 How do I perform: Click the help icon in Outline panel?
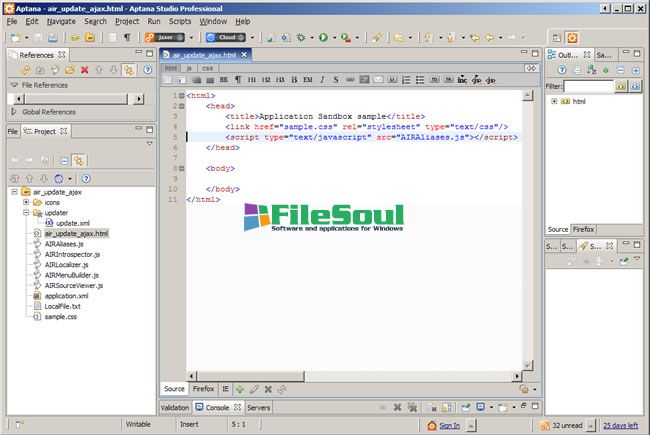coord(562,70)
